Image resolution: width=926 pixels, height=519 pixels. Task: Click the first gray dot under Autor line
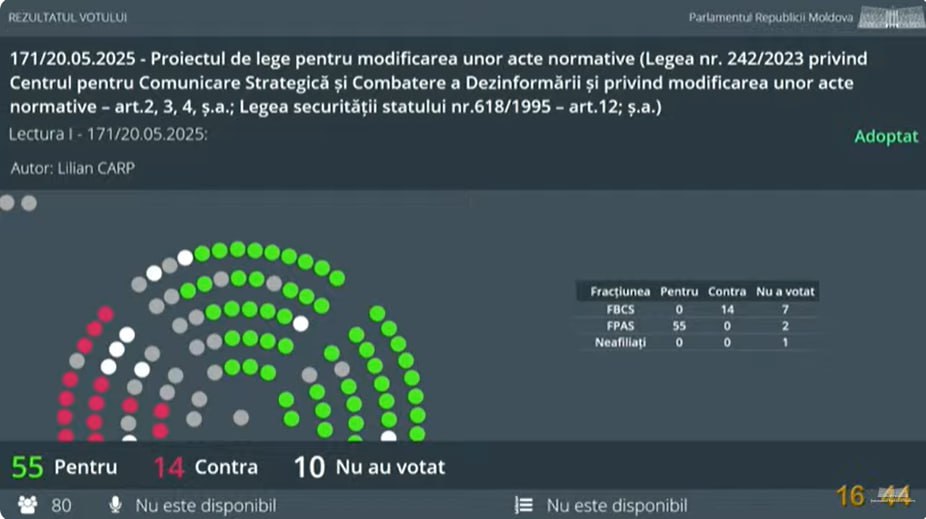[7, 203]
